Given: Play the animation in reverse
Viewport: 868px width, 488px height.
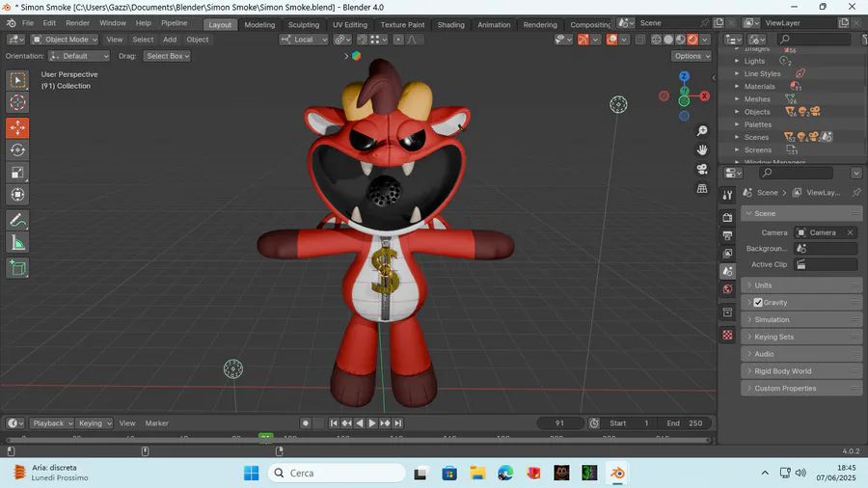Looking at the screenshot, I should [x=360, y=423].
